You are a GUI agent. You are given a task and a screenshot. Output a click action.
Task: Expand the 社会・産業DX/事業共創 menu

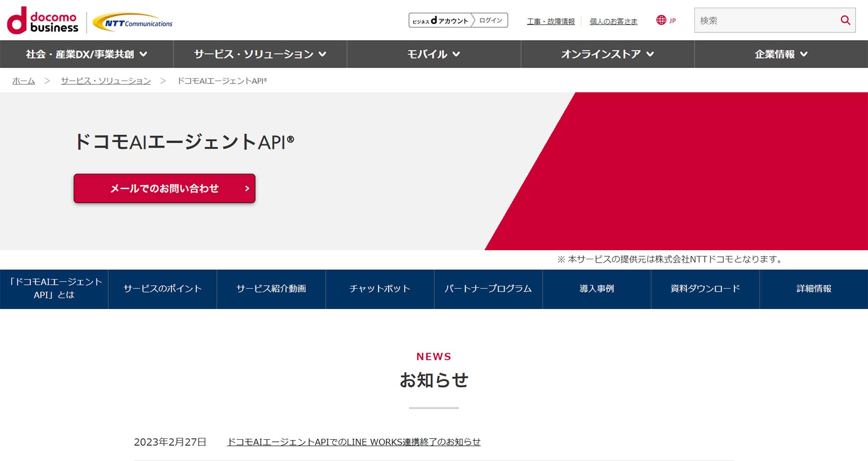coord(87,54)
